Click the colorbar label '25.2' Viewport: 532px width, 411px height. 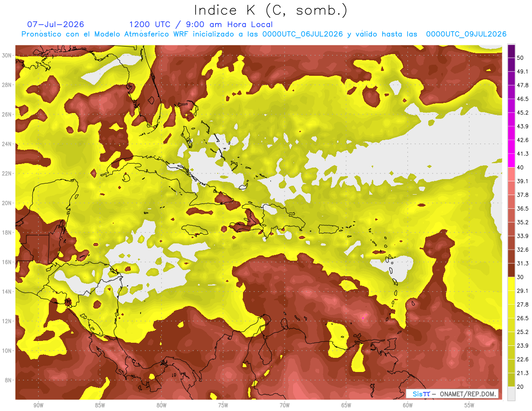point(523,332)
